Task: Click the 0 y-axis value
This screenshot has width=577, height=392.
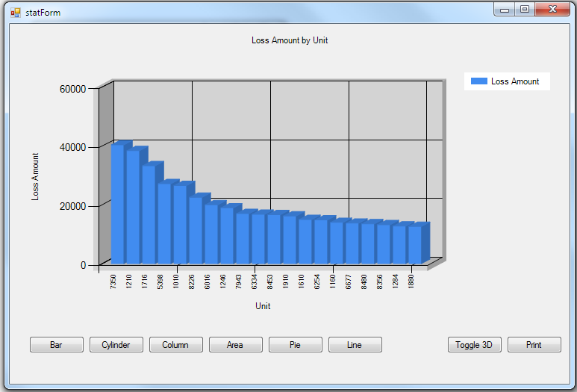Action: (83, 265)
